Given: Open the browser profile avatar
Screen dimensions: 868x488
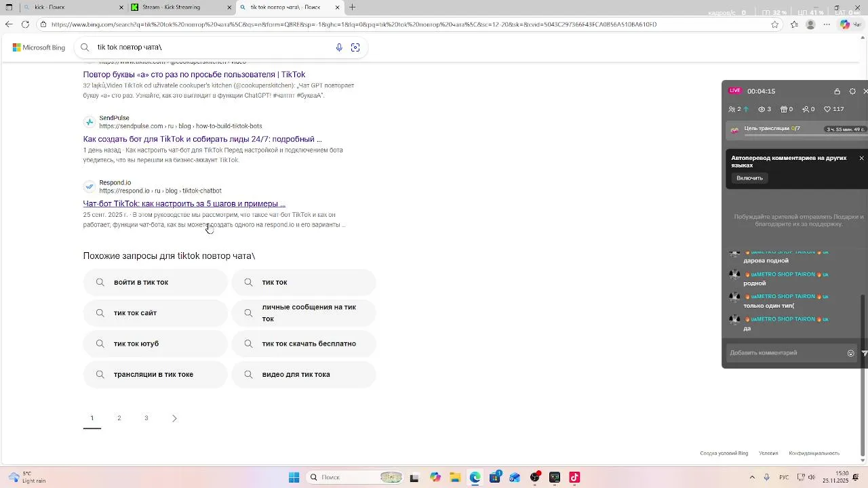Looking at the screenshot, I should (x=810, y=24).
